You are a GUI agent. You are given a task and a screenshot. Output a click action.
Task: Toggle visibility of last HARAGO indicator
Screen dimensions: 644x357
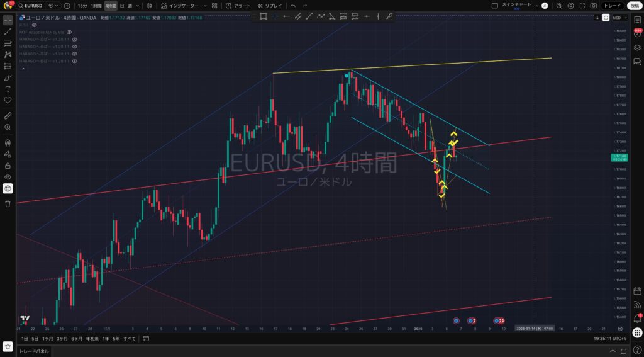74,61
